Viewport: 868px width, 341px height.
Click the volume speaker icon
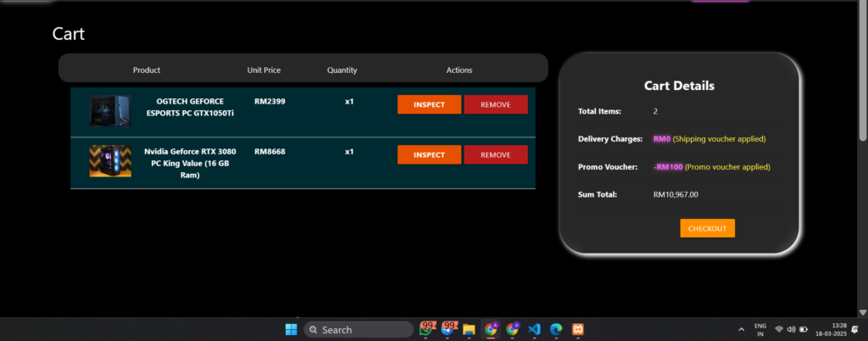[791, 329]
